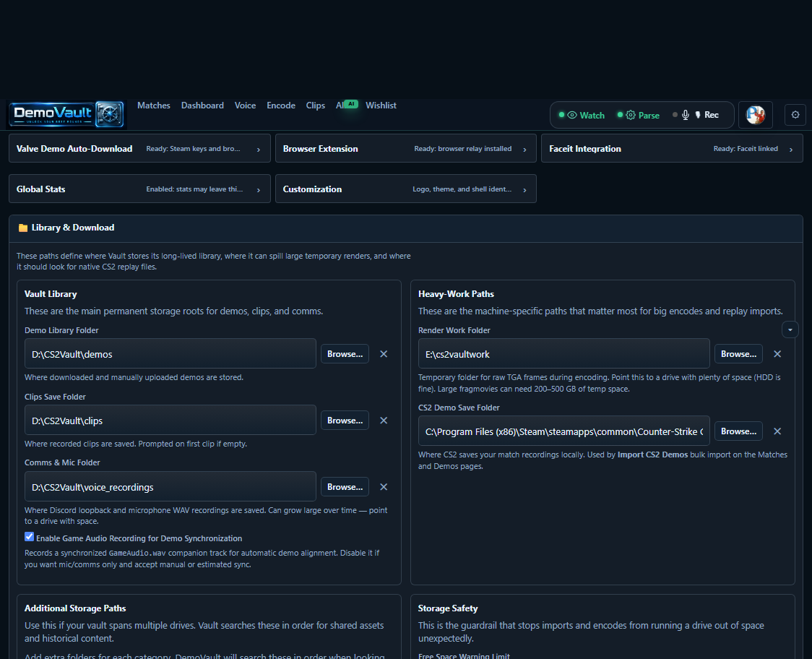Browse for Comms & Mic Folder
The image size is (812, 659).
click(x=345, y=486)
